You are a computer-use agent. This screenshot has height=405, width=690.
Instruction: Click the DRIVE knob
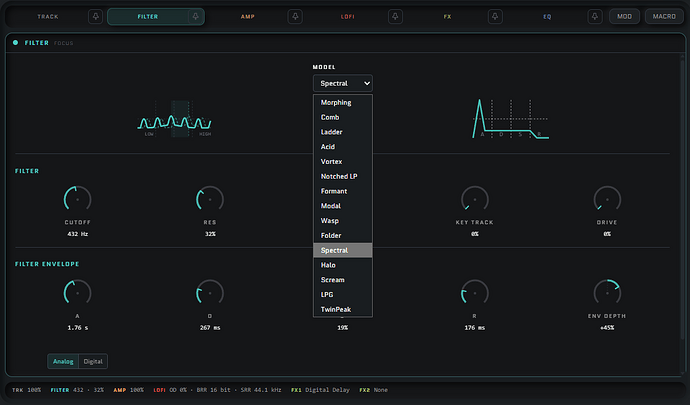point(607,199)
